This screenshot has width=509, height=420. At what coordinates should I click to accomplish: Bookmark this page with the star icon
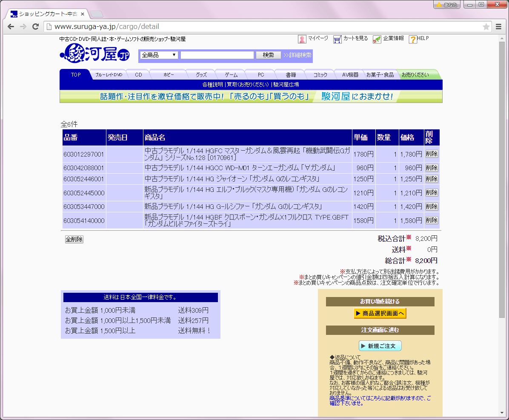point(486,27)
